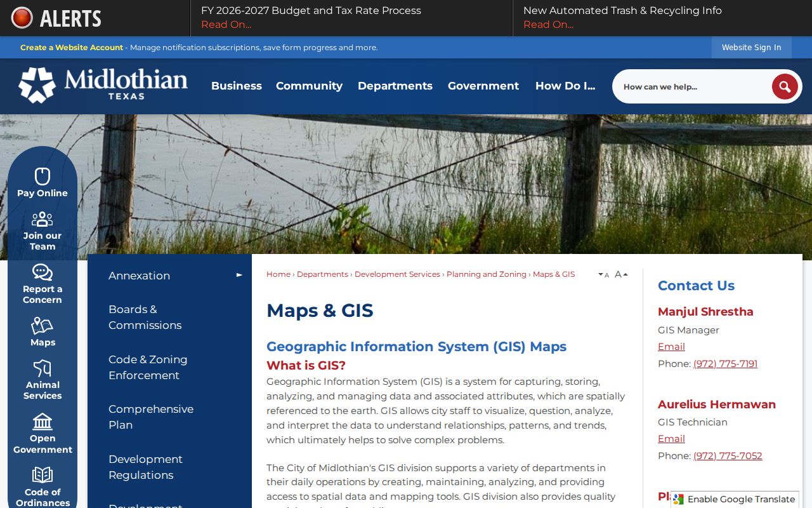The width and height of the screenshot is (812, 508).
Task: Click Create a Website Account link
Action: point(72,48)
